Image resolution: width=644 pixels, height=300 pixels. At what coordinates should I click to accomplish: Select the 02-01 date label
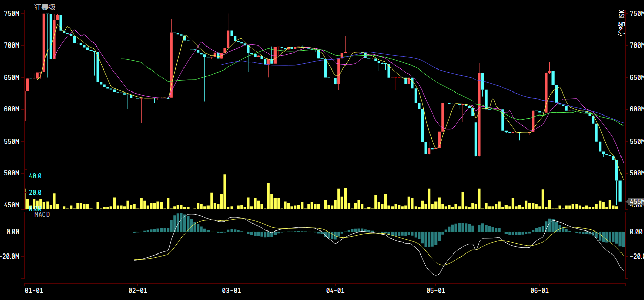click(137, 290)
